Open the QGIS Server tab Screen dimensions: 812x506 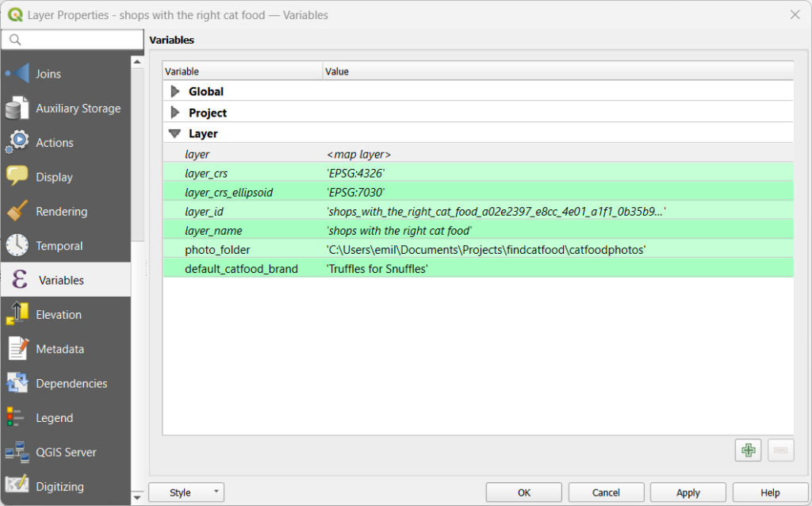click(x=66, y=452)
